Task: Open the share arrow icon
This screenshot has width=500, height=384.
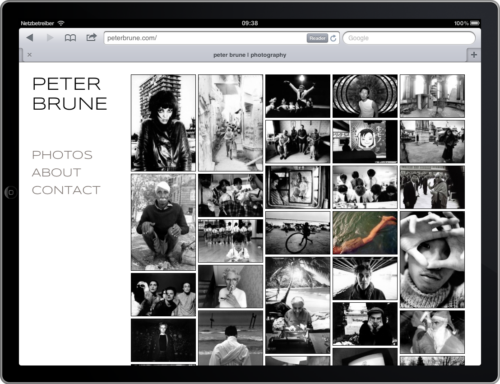Action: pos(91,37)
